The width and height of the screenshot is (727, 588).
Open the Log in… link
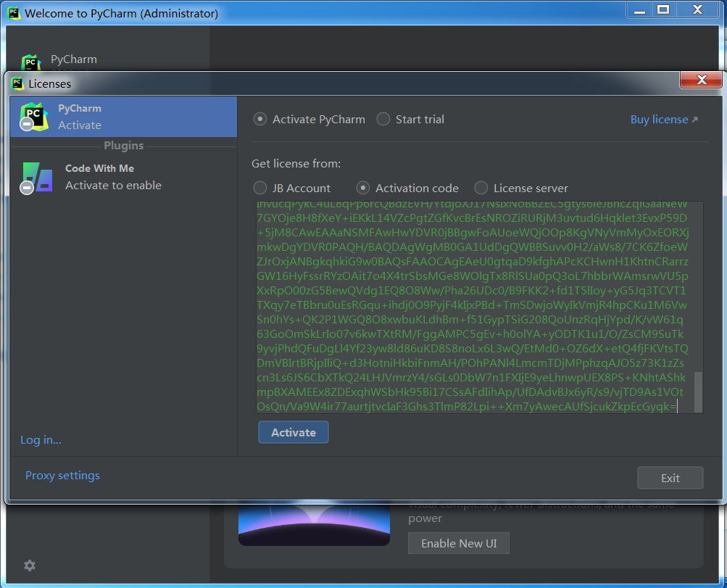[x=41, y=439]
